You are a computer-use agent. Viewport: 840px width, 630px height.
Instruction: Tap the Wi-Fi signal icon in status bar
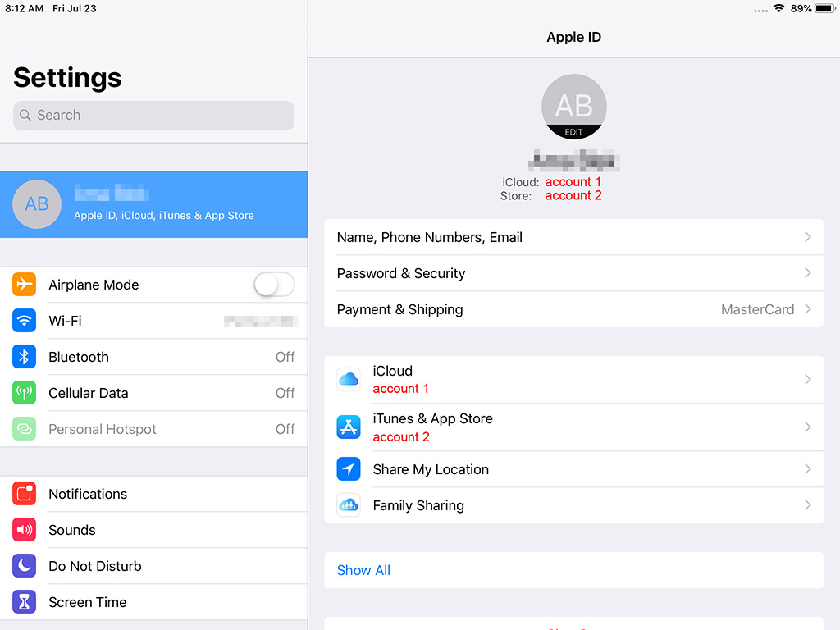point(779,8)
